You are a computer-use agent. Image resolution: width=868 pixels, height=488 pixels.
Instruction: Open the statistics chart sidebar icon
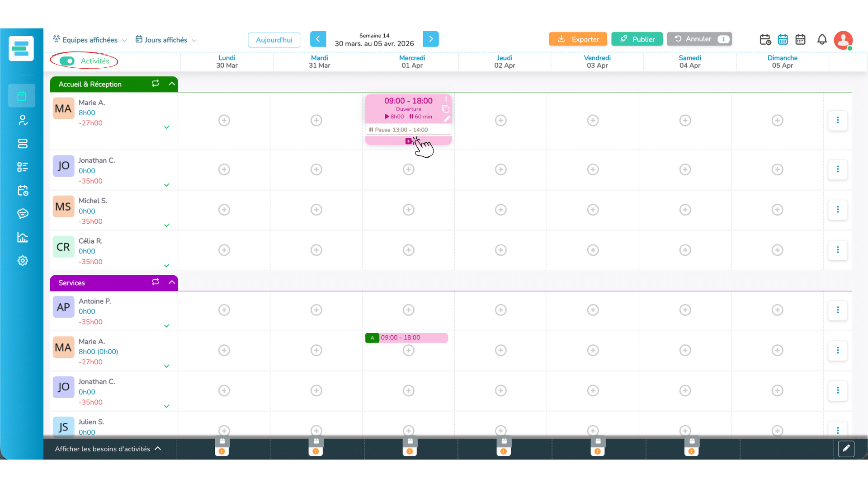click(23, 237)
